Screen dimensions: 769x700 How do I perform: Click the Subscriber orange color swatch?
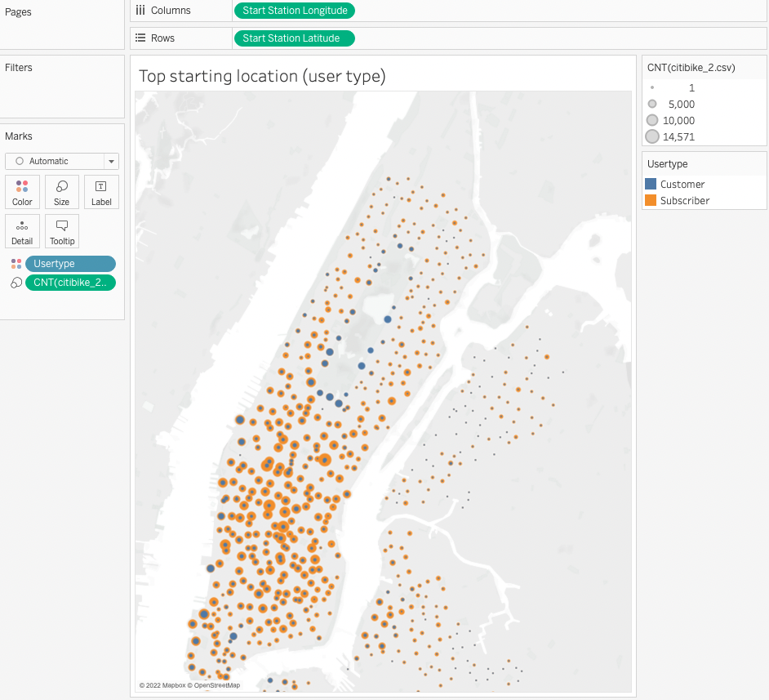[651, 200]
